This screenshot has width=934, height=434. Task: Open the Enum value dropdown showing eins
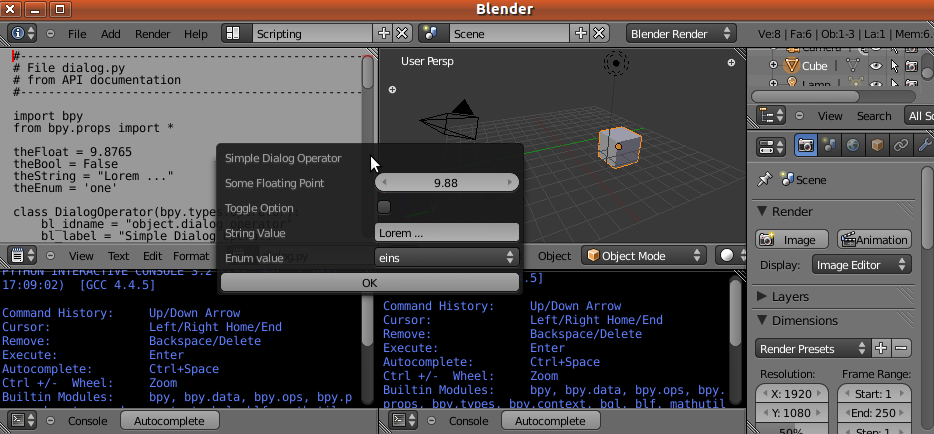coord(447,257)
